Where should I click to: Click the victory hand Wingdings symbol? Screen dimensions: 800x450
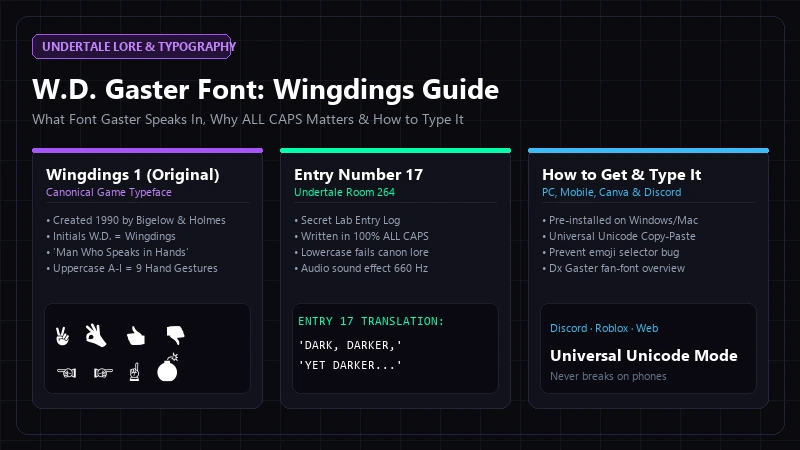(62, 336)
